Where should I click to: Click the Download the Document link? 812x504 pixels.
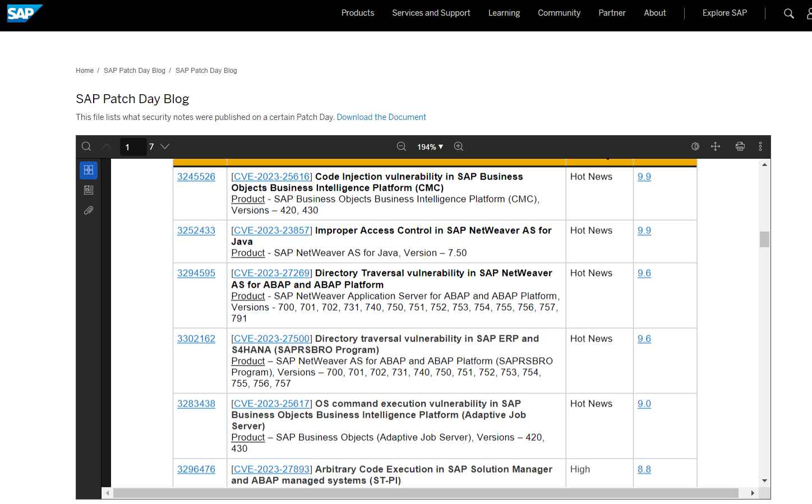pos(381,117)
